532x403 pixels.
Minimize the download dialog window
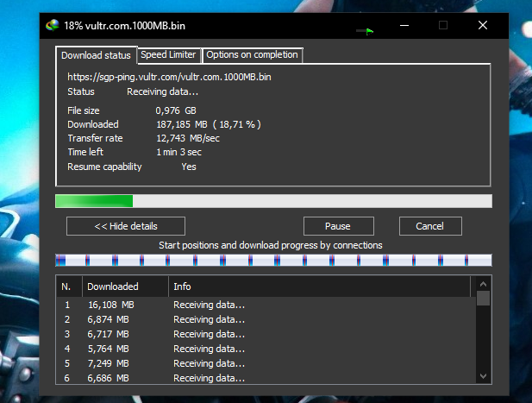pos(404,26)
